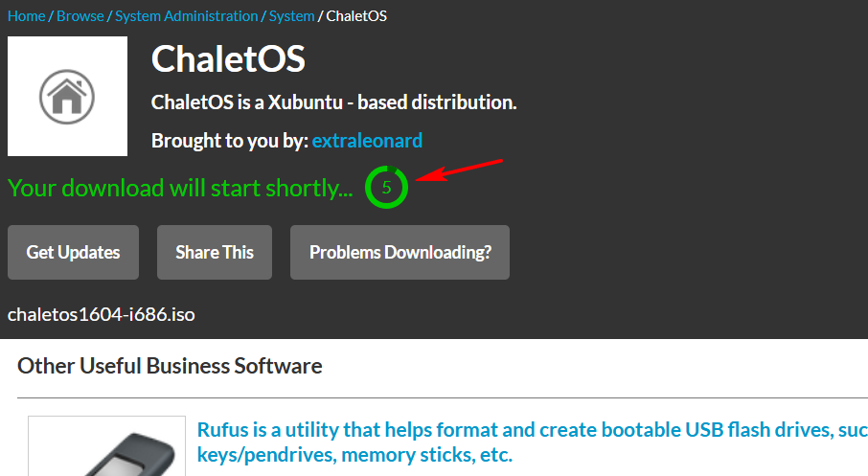The width and height of the screenshot is (868, 476).
Task: Open the Rufus utility description link
Action: (x=533, y=442)
